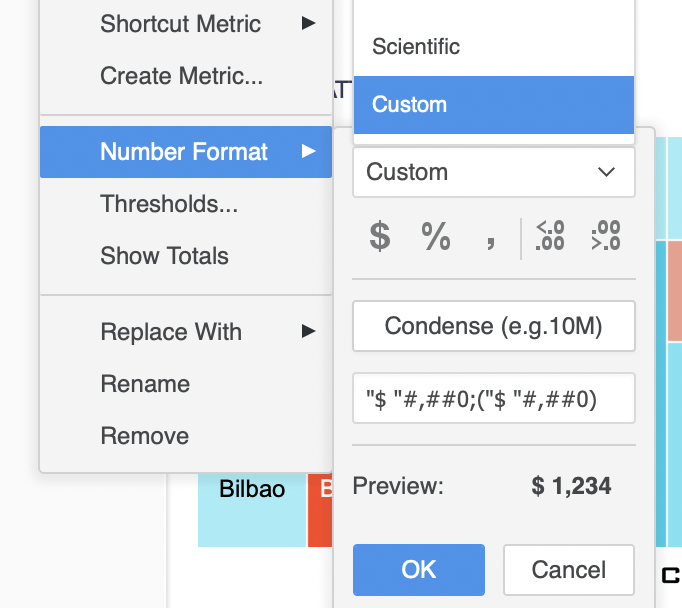
Task: Toggle thousands comma separator icon
Action: [490, 240]
